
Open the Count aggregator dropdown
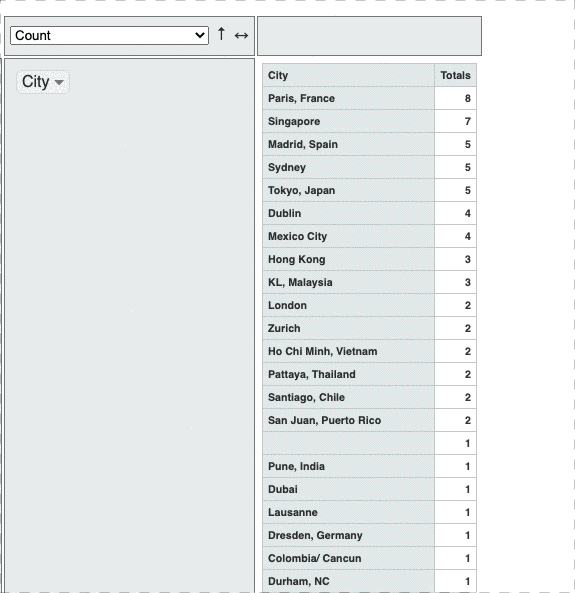tap(109, 36)
